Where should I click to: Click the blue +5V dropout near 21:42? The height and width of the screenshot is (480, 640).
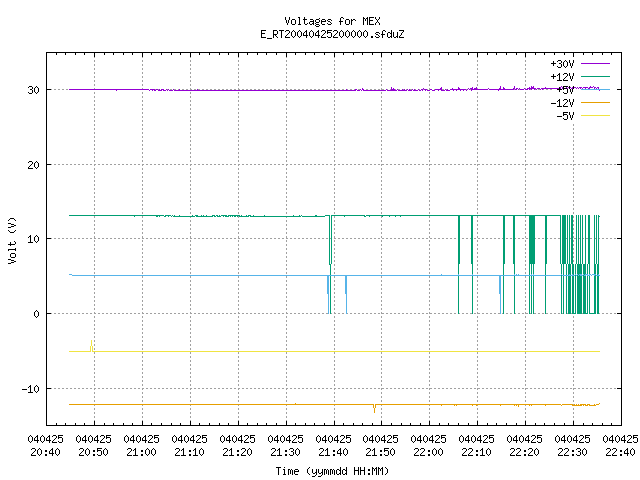click(346, 295)
